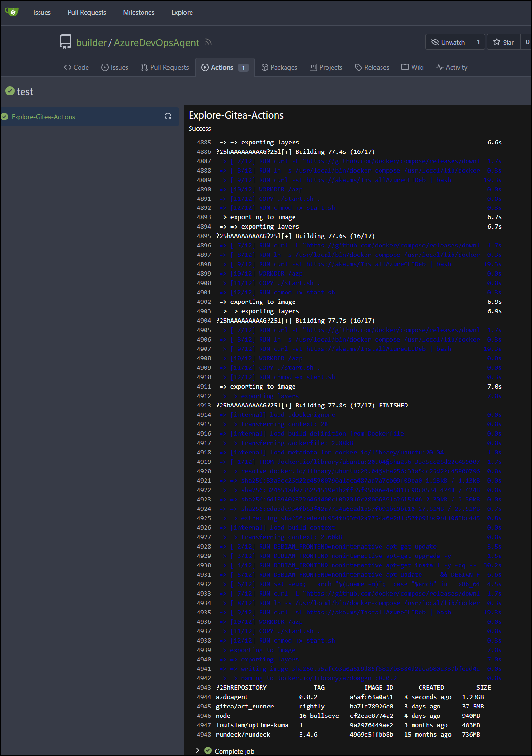This screenshot has height=756, width=532.
Task: Click the rundeck/rundeck repository text
Action: (x=243, y=734)
